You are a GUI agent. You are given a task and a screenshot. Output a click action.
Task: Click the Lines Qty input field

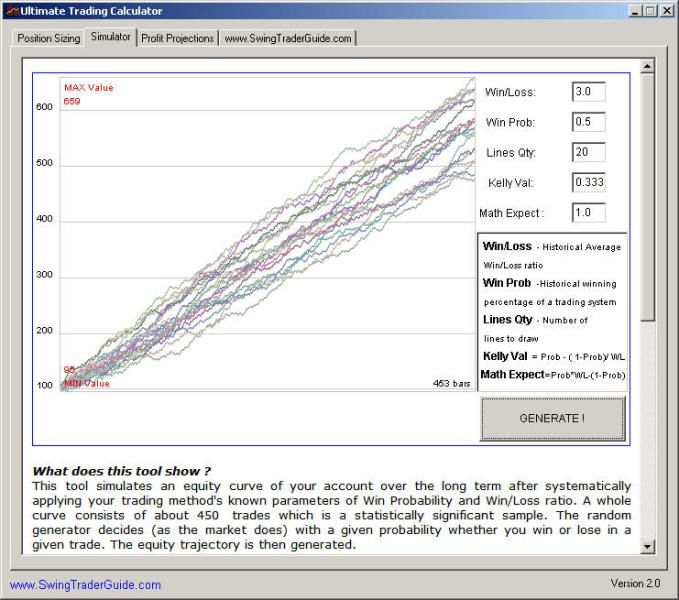(589, 152)
